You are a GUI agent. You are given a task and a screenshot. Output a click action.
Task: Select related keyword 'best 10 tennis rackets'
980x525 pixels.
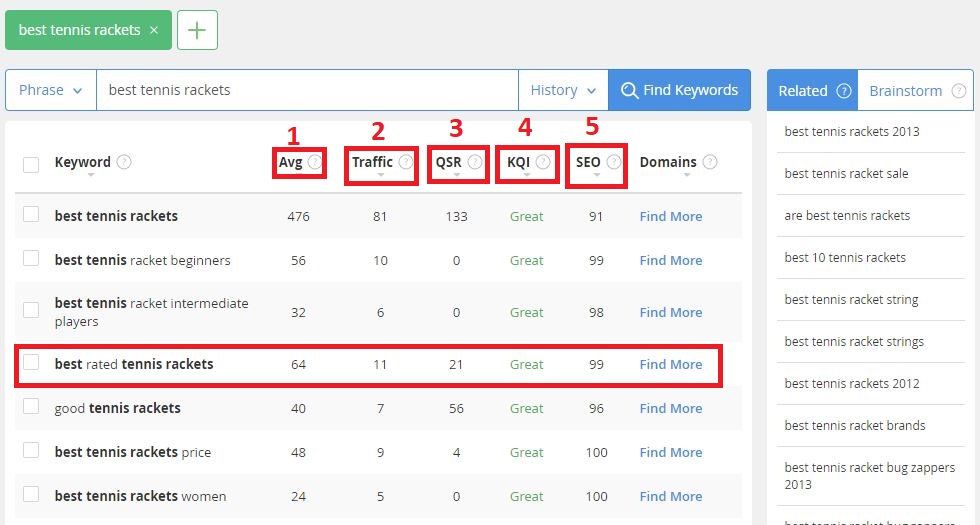845,257
